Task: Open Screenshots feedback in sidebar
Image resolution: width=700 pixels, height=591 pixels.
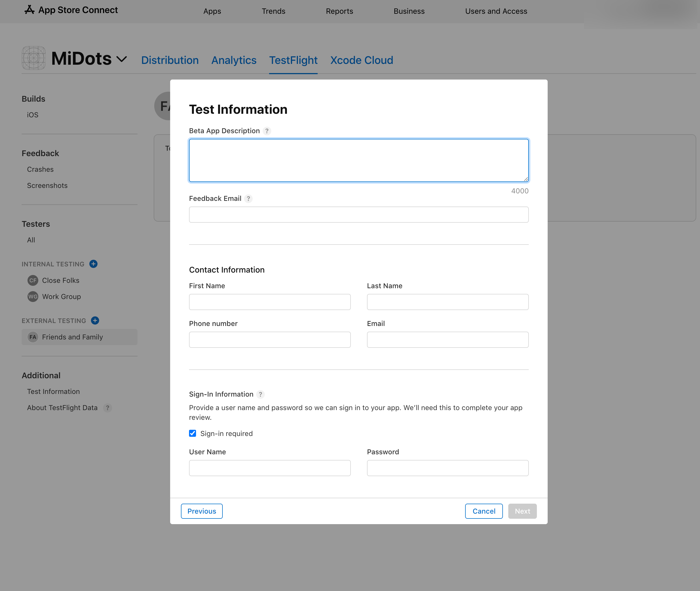Action: point(47,185)
